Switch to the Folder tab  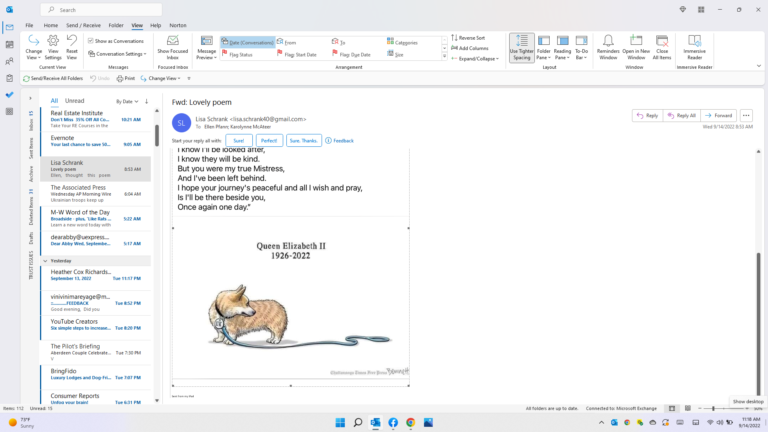tap(116, 25)
